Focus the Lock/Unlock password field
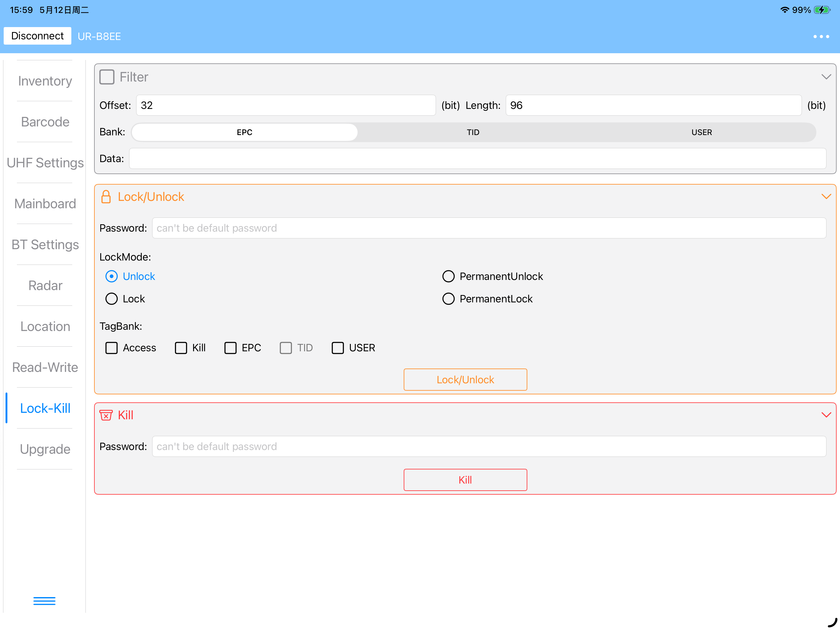The height and width of the screenshot is (630, 840). click(489, 228)
